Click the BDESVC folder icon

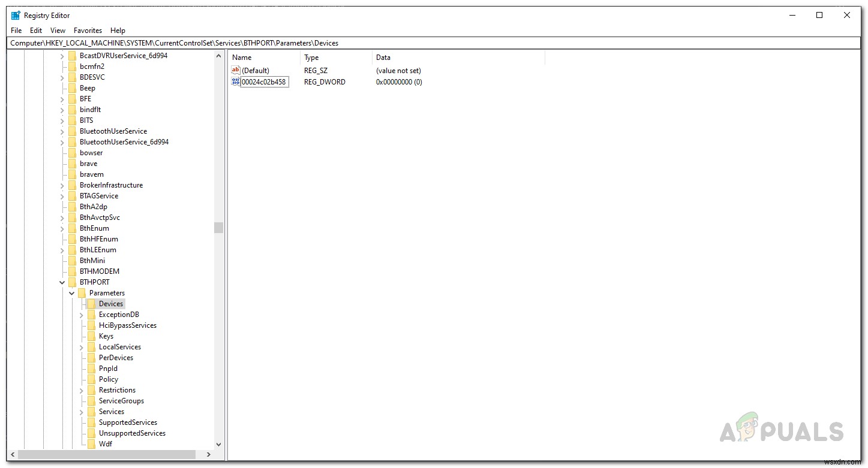[x=72, y=77]
